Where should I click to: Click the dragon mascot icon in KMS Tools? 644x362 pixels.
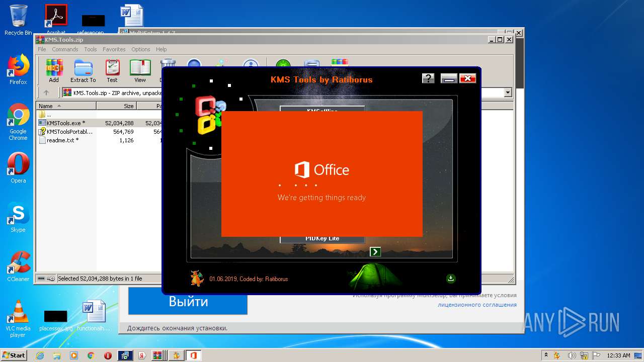click(x=197, y=278)
